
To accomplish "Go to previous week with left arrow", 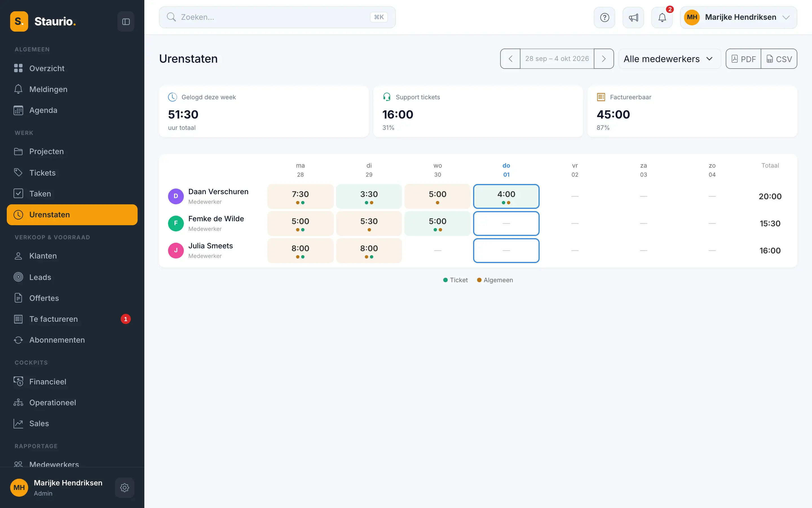I will coord(510,59).
